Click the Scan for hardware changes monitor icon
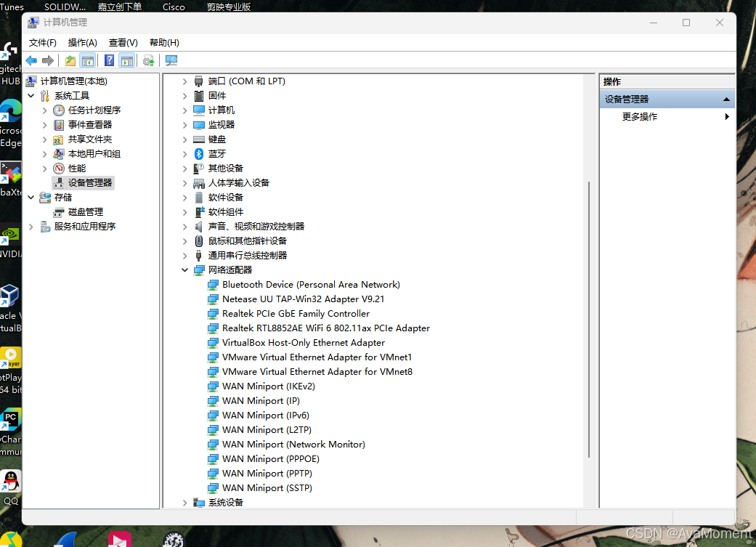 pos(171,61)
